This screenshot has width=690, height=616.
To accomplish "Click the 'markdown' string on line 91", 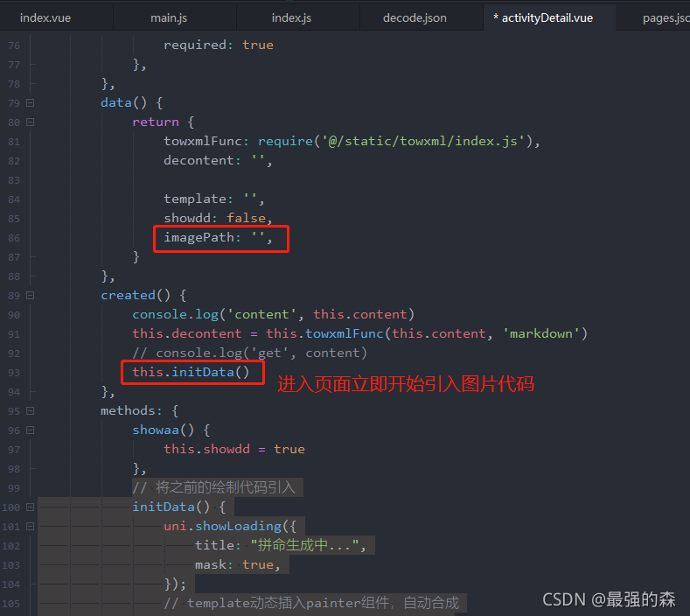I will [x=540, y=333].
